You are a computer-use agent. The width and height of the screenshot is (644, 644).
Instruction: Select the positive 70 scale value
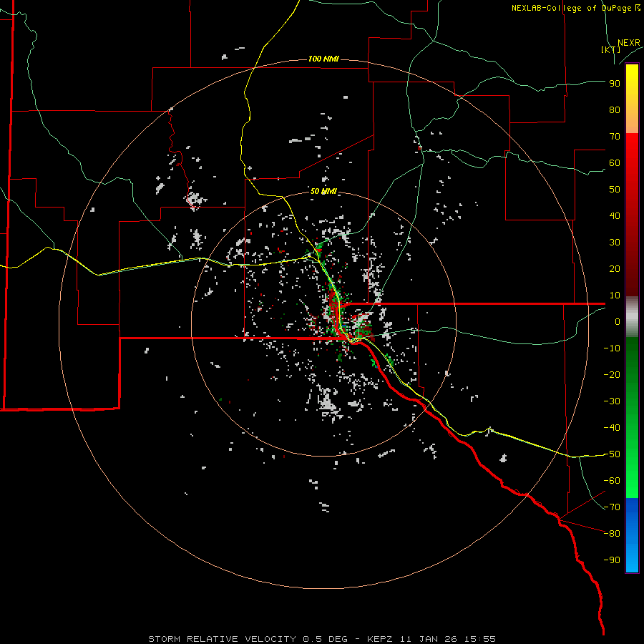[x=615, y=137]
